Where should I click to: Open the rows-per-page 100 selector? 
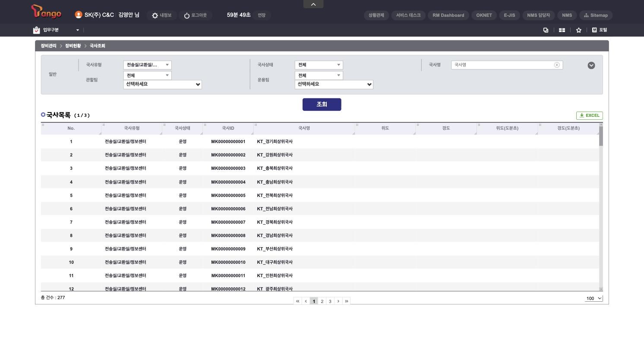coord(593,298)
